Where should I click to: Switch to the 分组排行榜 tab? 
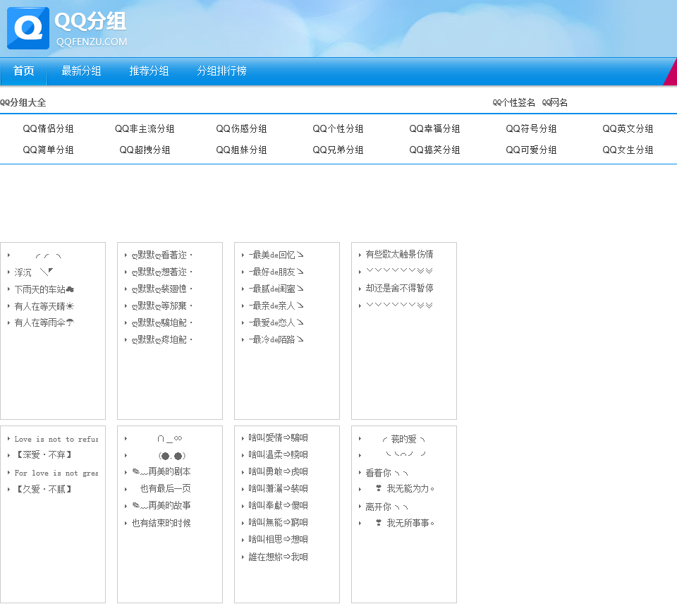[x=222, y=71]
